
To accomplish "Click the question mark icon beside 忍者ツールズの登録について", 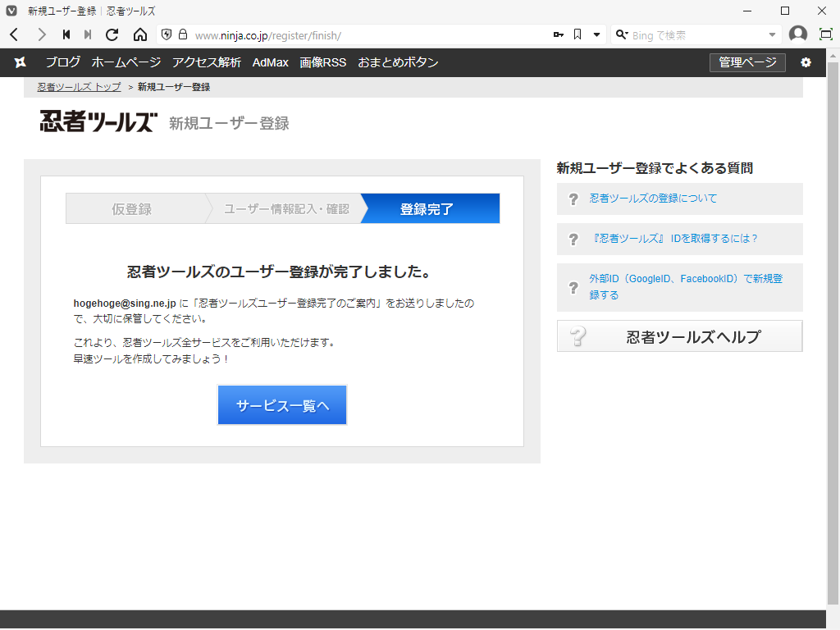I will 573,199.
